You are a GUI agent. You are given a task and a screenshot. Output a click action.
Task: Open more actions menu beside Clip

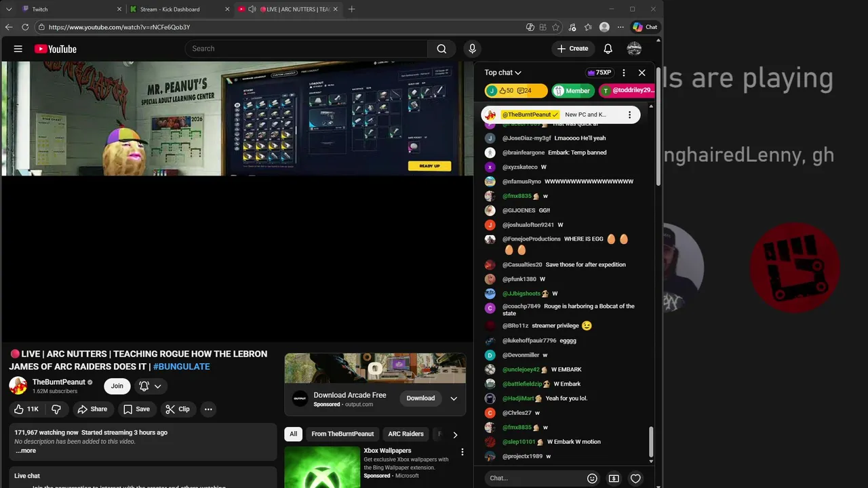208,409
